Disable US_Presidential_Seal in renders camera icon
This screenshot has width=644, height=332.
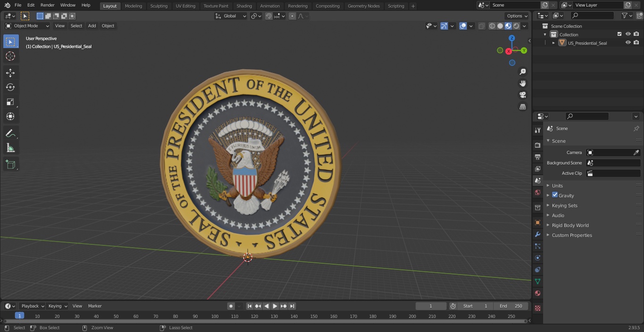(636, 43)
